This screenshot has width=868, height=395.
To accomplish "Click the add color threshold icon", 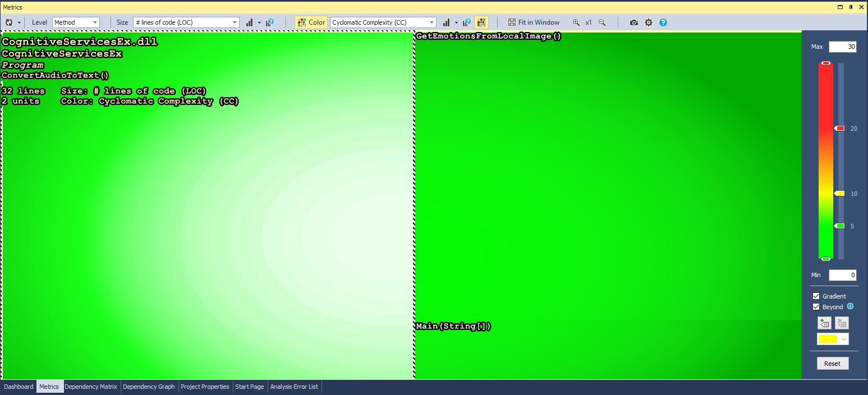I will click(x=824, y=323).
